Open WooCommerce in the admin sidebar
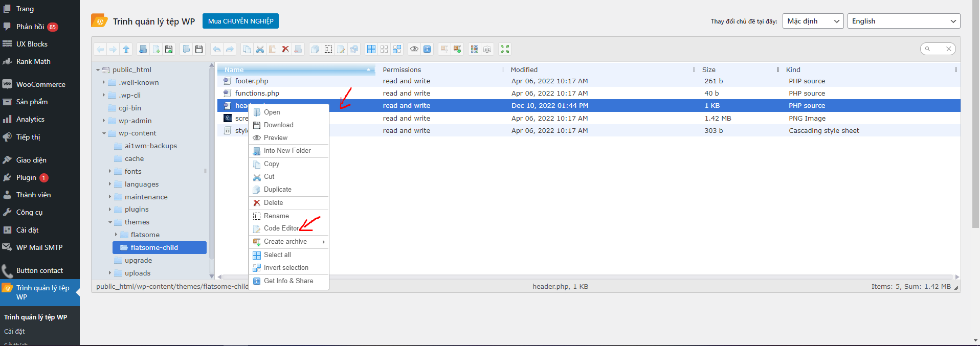This screenshot has width=980, height=346. (x=40, y=84)
